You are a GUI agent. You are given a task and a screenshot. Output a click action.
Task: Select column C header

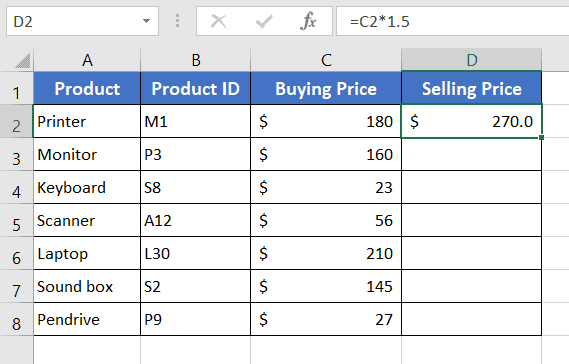click(x=326, y=60)
